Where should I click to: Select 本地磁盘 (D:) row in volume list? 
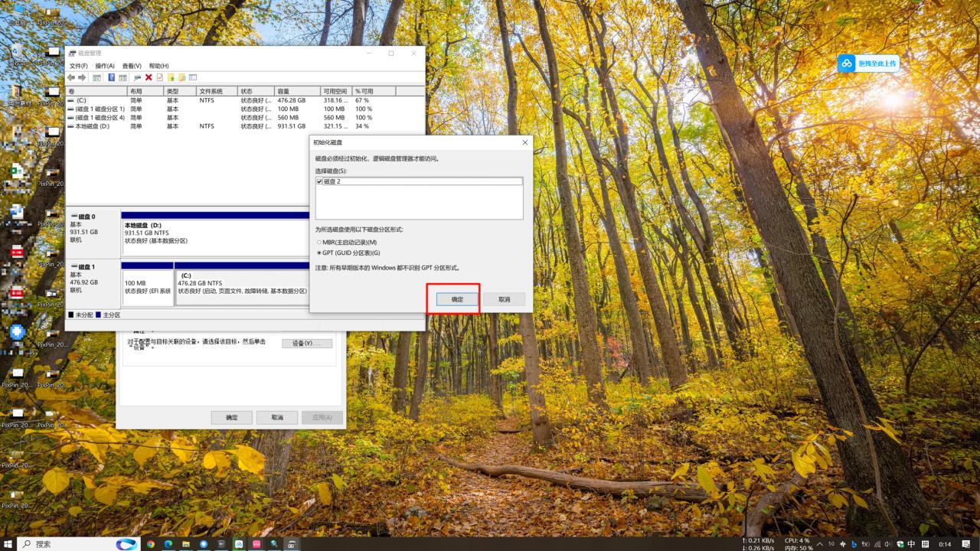tap(245, 126)
